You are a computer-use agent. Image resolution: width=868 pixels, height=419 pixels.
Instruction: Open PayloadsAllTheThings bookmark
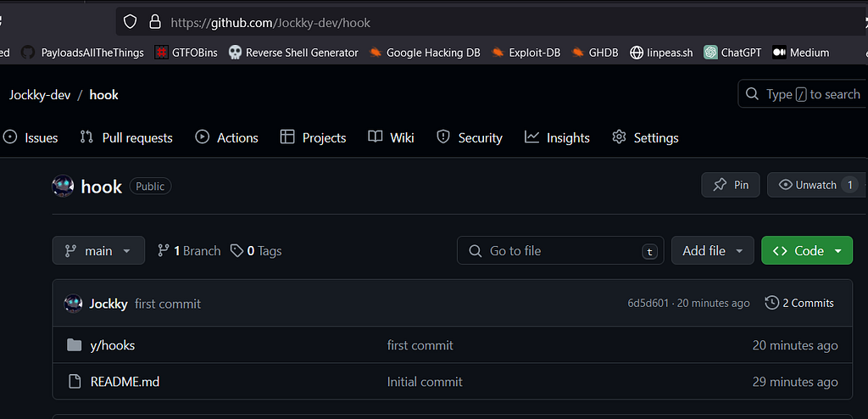tap(82, 53)
